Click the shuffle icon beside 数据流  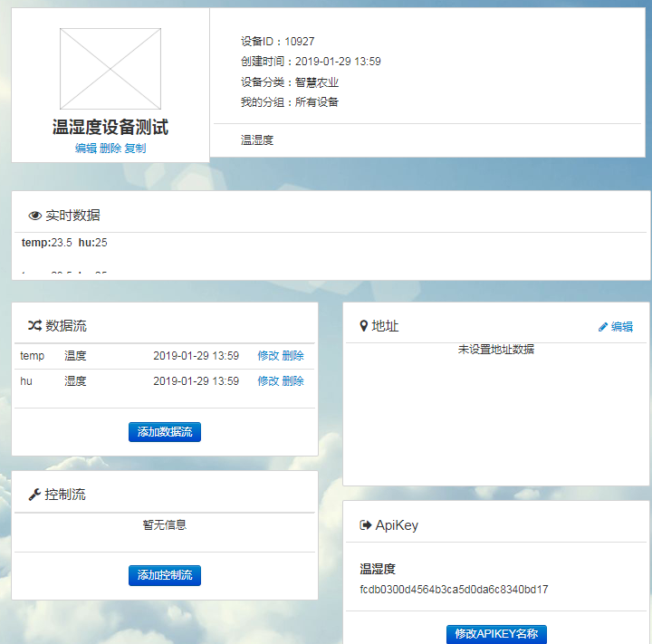34,326
